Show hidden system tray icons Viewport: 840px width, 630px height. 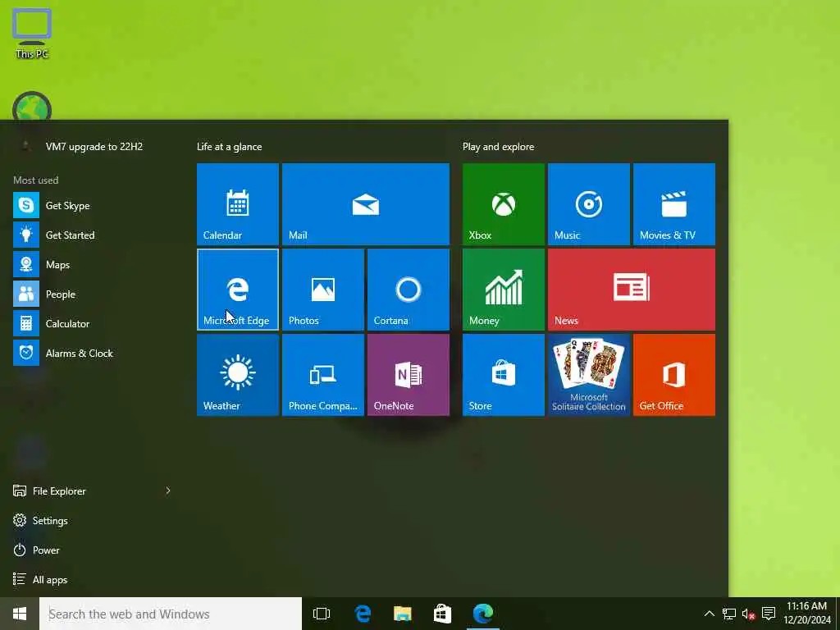click(x=709, y=614)
